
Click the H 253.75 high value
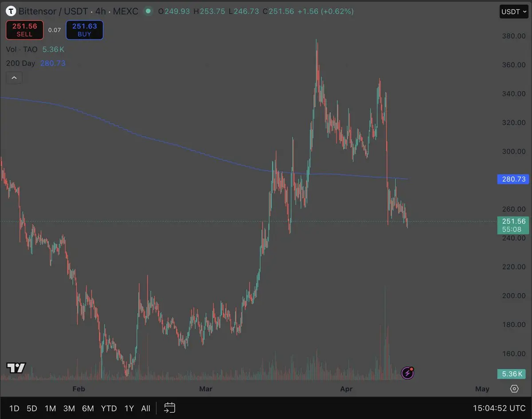coord(209,11)
